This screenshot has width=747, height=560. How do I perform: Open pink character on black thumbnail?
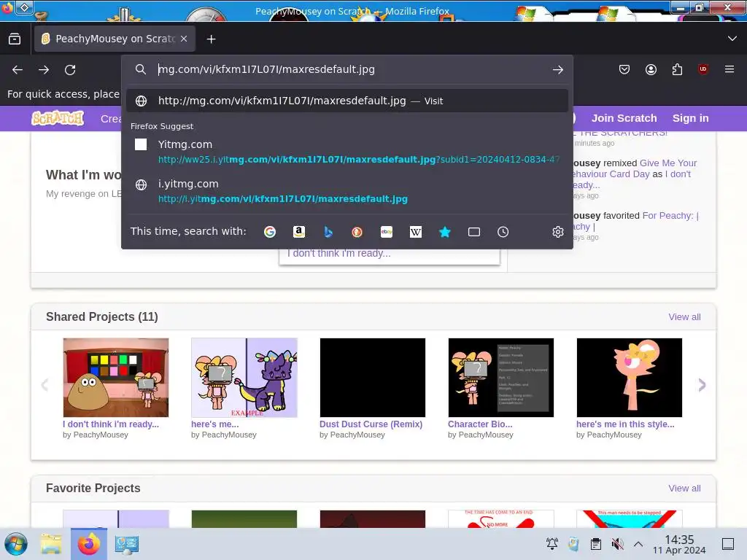pos(630,378)
